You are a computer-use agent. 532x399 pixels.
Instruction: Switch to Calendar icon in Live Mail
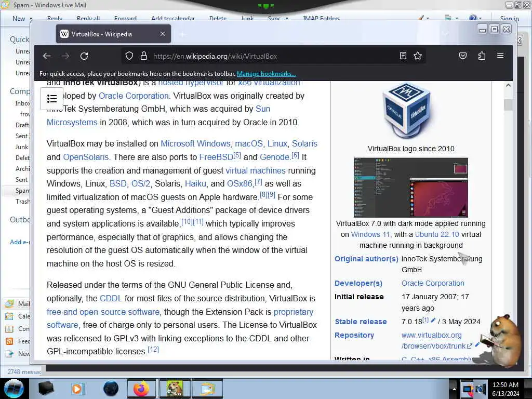9,316
